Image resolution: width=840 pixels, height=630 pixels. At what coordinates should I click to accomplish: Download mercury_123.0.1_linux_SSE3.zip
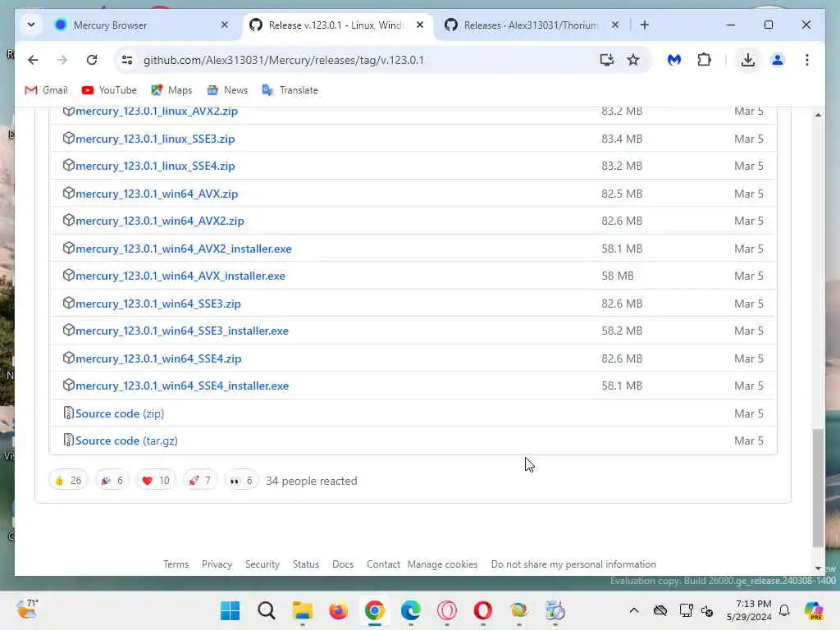click(x=155, y=139)
